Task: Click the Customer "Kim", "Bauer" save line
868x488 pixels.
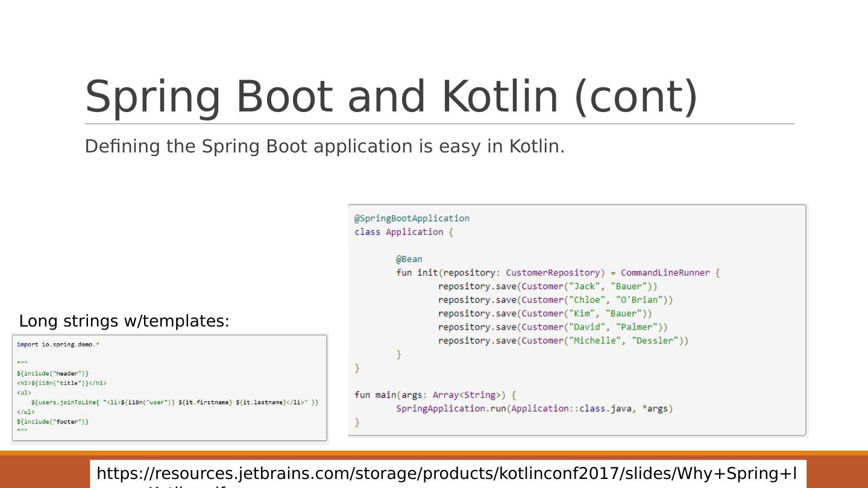Action: [x=545, y=313]
